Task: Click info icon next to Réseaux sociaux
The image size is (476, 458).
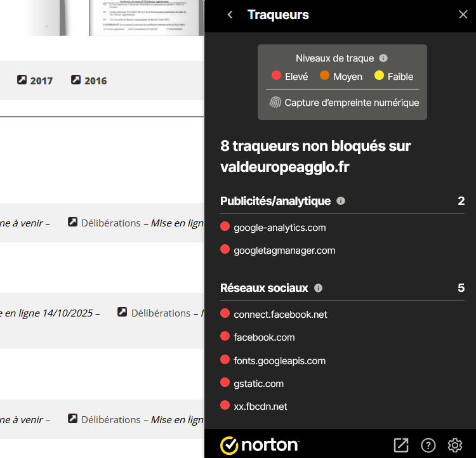Action: pos(318,288)
